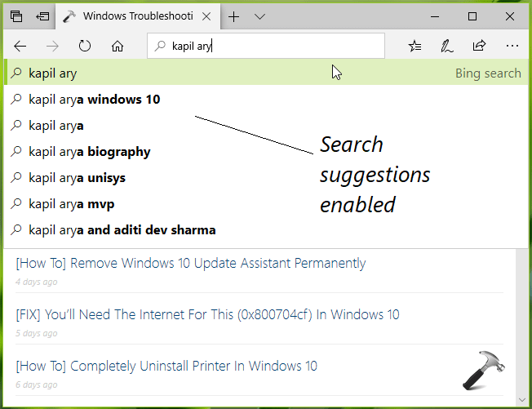Open the 0x800704cf Internet fix article

click(207, 314)
